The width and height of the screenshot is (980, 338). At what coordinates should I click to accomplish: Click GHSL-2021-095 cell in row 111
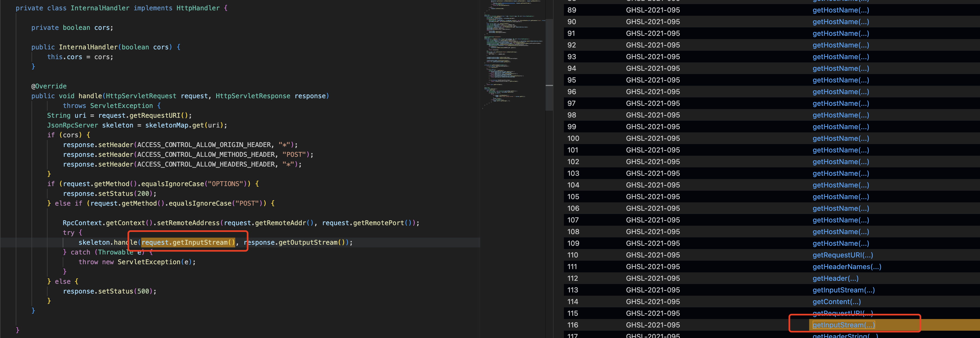click(653, 267)
